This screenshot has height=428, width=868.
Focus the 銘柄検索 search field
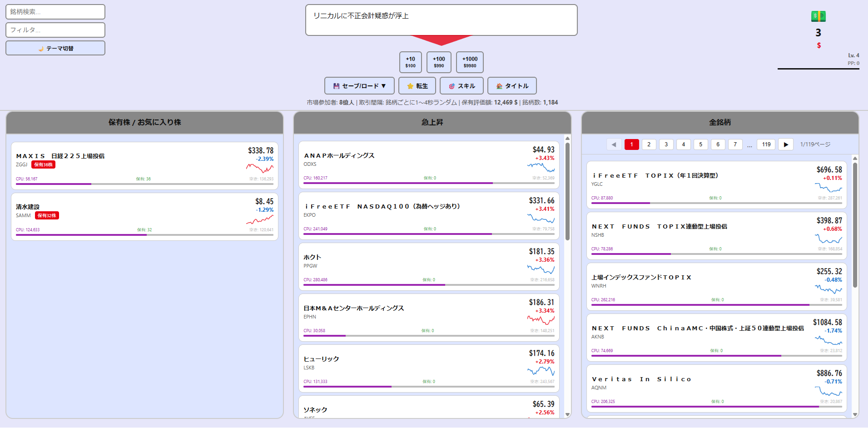(55, 12)
